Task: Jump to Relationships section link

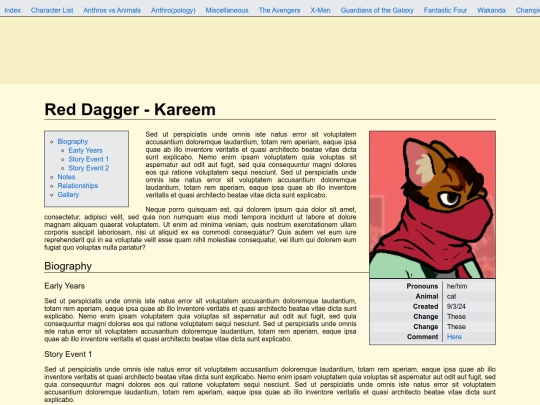Action: pyautogui.click(x=78, y=186)
